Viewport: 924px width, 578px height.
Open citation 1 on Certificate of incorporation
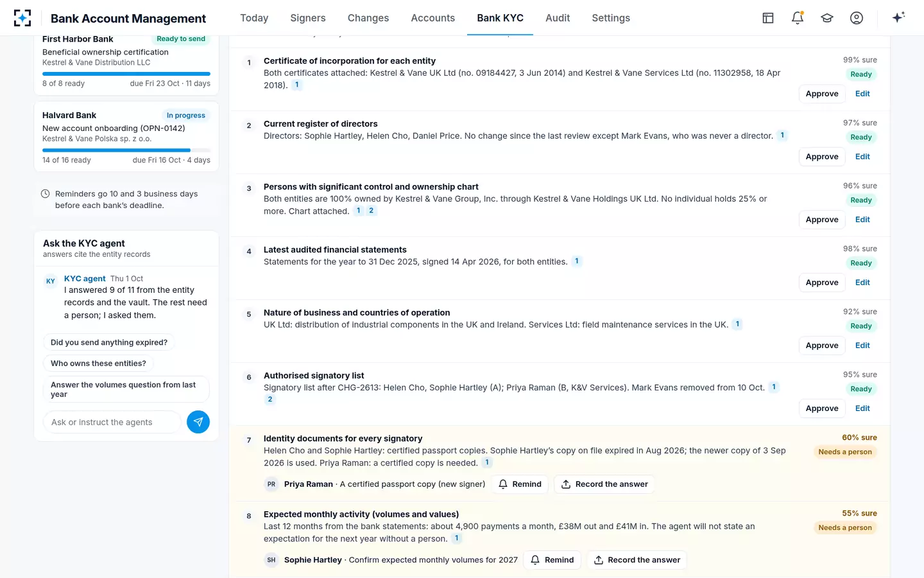[x=296, y=85]
